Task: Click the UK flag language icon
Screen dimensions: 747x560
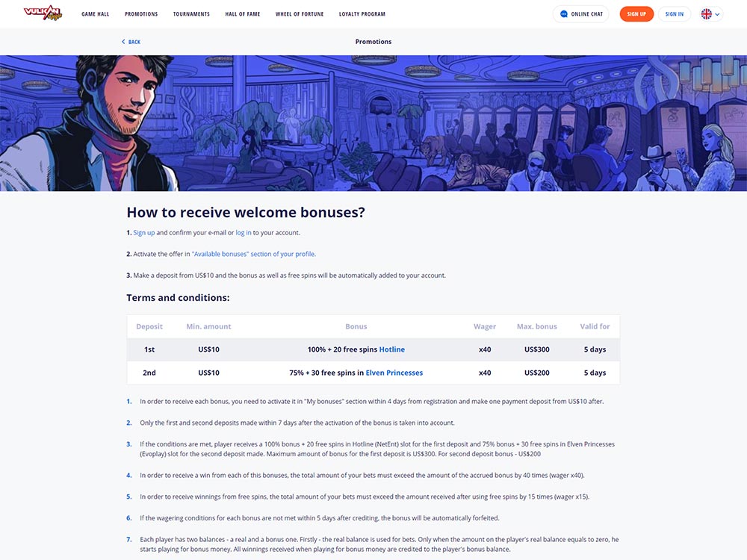Action: click(x=707, y=13)
